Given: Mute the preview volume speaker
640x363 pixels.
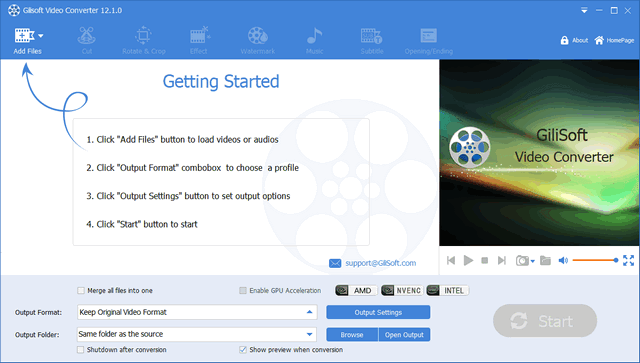Looking at the screenshot, I should point(563,261).
